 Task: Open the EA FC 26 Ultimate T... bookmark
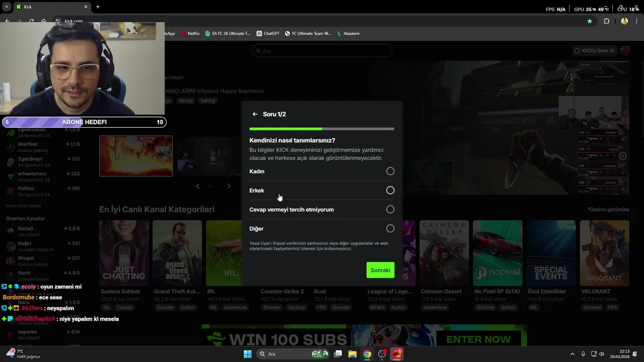(227, 34)
